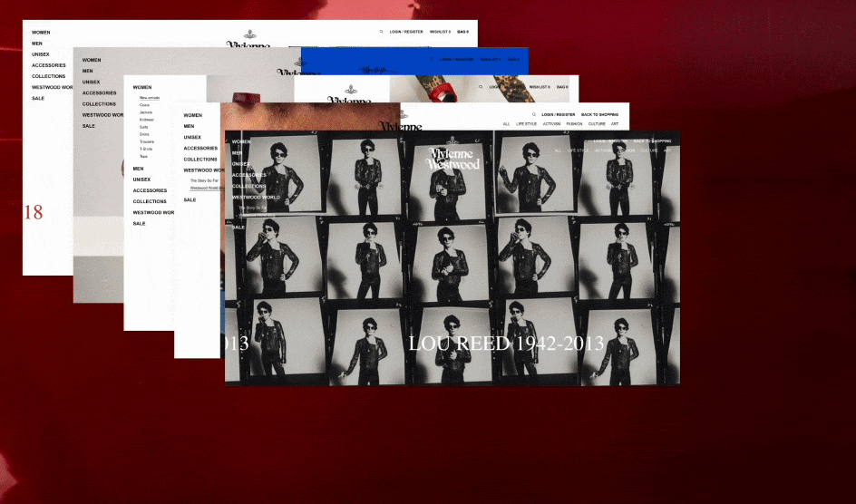This screenshot has height=504, width=856.
Task: Click the search icon beside the leopard-print shoe image
Action: point(481,87)
